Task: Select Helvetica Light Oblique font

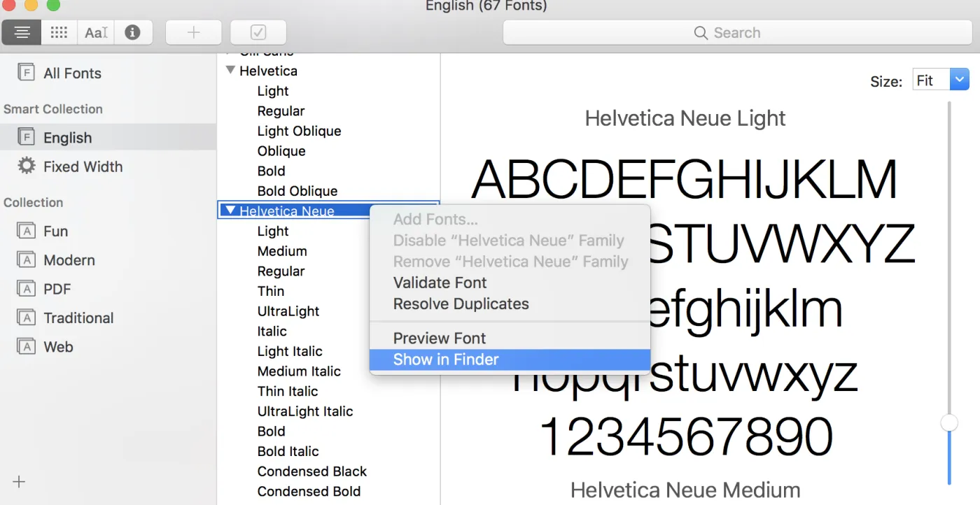Action: pyautogui.click(x=299, y=131)
